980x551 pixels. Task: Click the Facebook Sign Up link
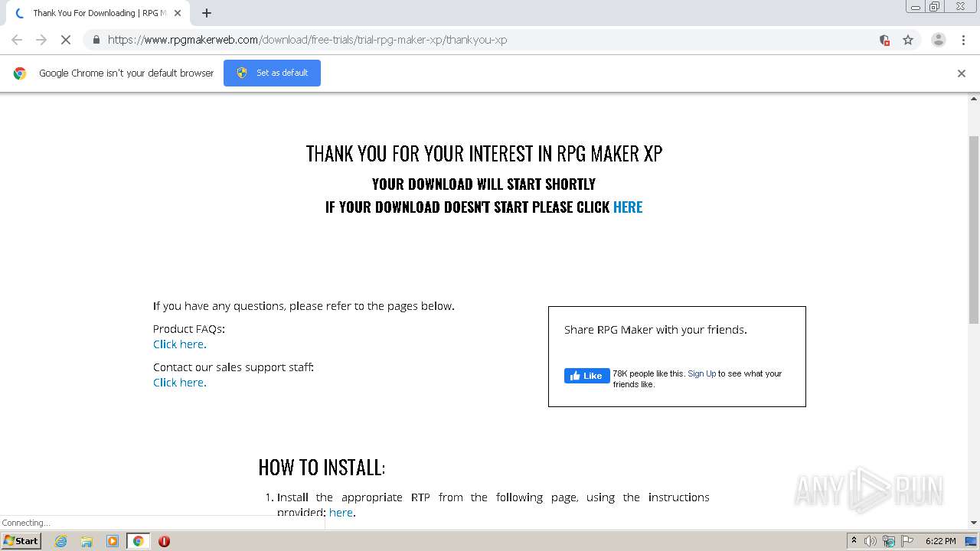coord(701,373)
